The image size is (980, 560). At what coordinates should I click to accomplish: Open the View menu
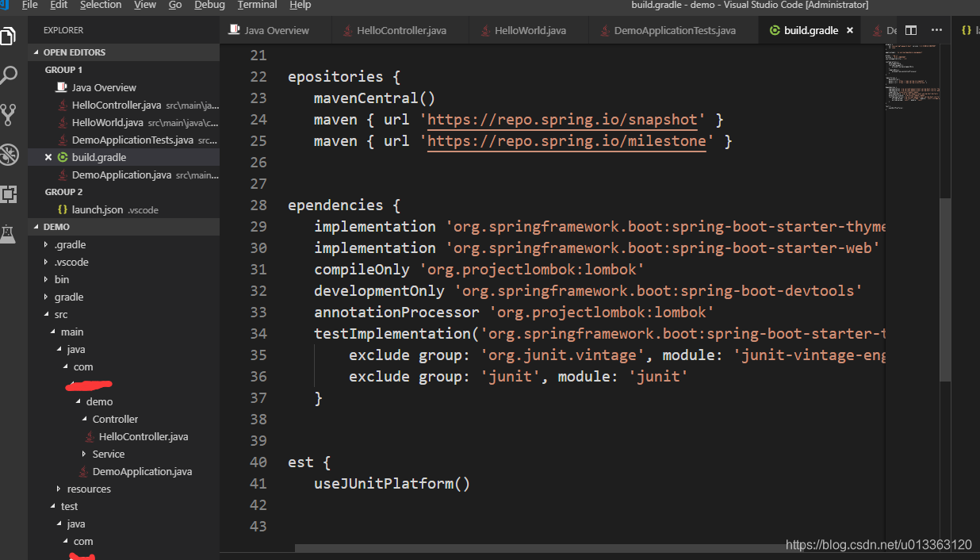(x=145, y=5)
